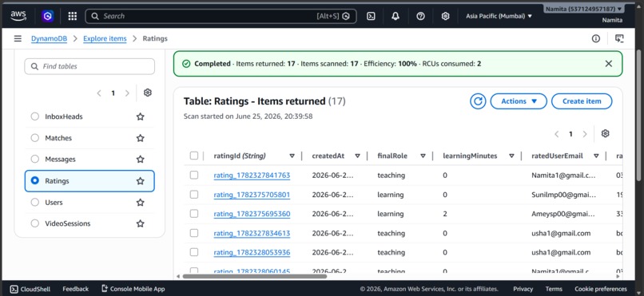644x296 pixels.
Task: Check the box for rating_1782375695360
Action: click(194, 214)
